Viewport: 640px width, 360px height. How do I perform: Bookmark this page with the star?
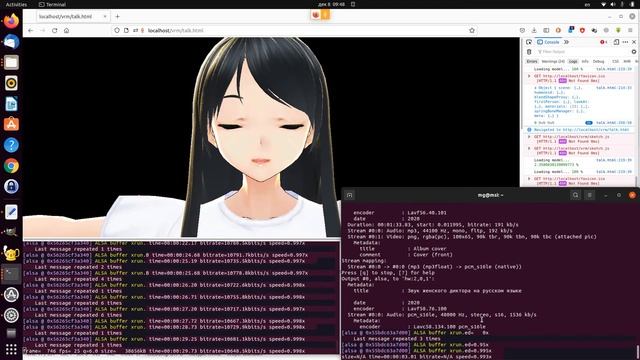coord(472,30)
